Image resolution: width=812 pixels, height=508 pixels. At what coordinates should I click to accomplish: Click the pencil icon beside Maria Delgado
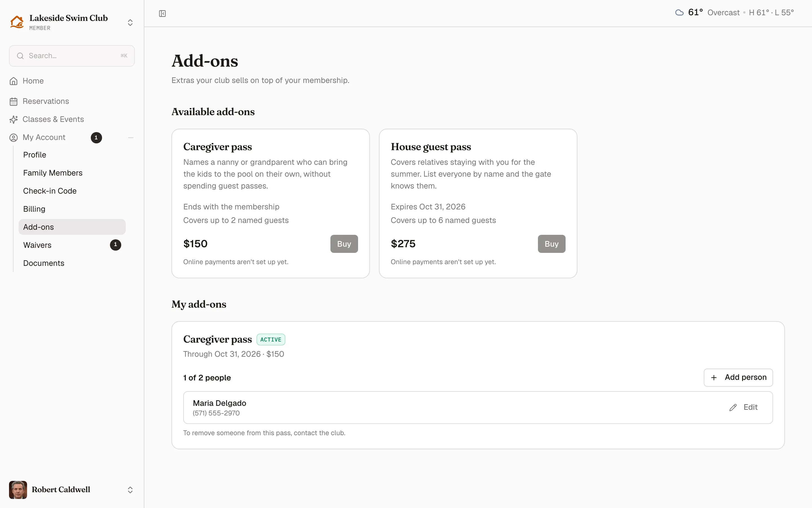[733, 408]
